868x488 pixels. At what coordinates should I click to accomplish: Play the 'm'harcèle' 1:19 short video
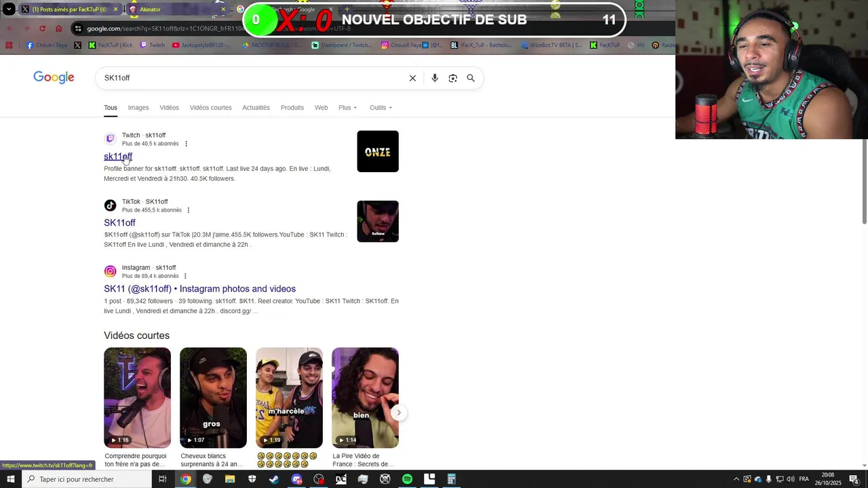point(289,398)
